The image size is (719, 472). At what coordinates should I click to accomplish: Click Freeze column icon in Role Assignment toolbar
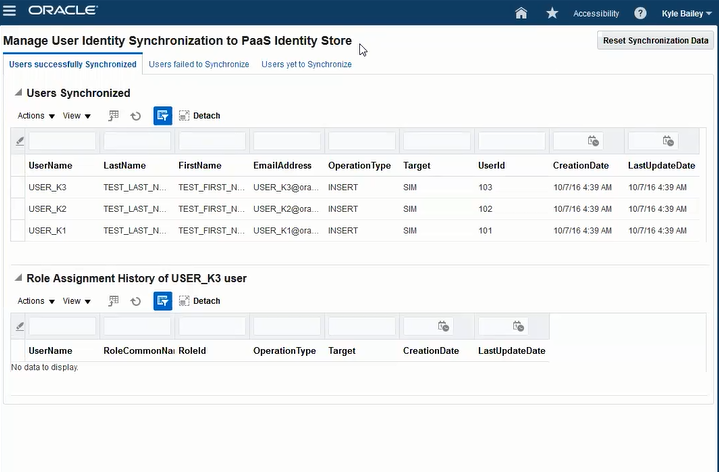(x=113, y=301)
